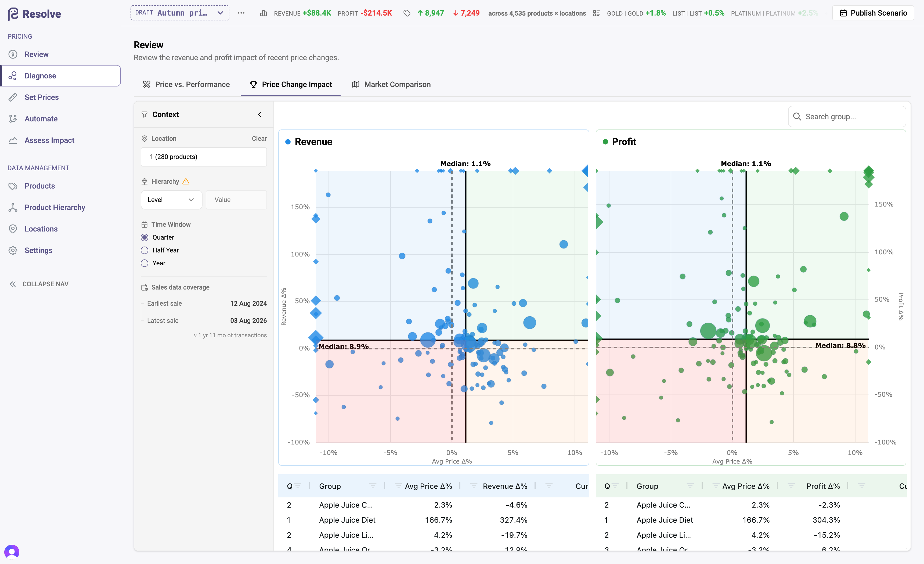Click the LIST | LIST +0.5% indicator
Image resolution: width=924 pixels, height=564 pixels.
click(x=698, y=13)
